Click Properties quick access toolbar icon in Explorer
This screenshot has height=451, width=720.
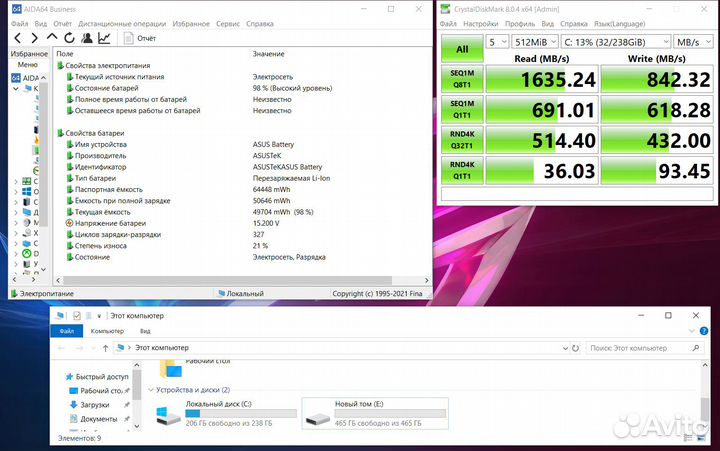[77, 316]
